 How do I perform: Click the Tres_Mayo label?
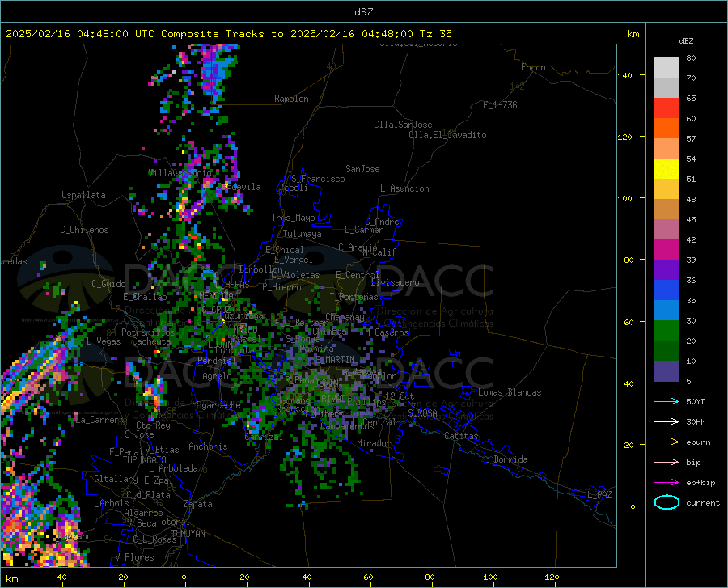click(293, 218)
